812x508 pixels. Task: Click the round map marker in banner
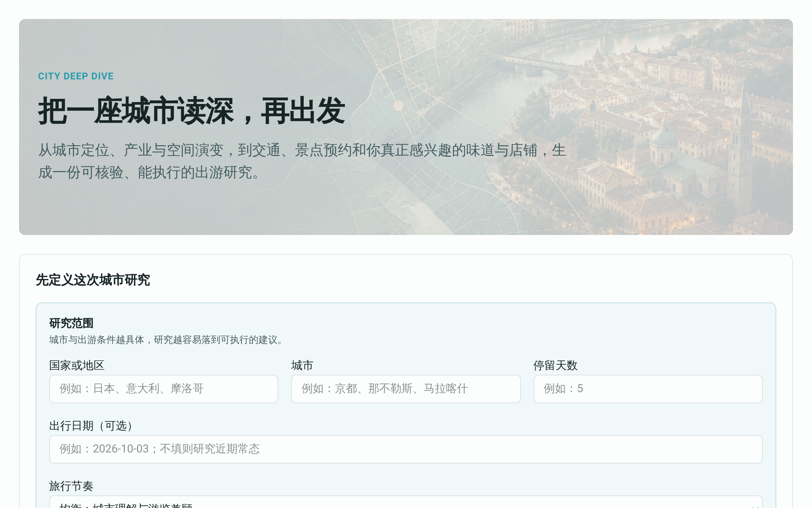[x=398, y=106]
